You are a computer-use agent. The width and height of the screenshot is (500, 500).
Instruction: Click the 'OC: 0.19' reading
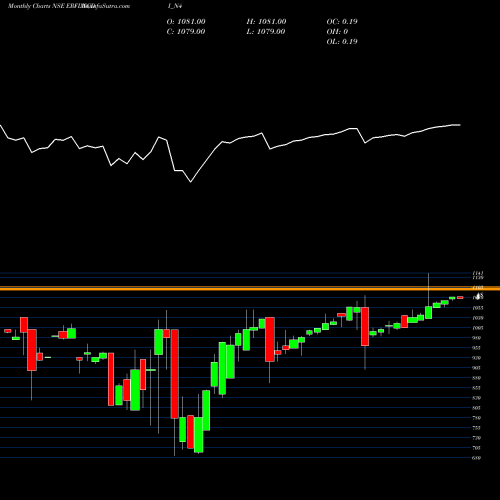click(x=342, y=21)
